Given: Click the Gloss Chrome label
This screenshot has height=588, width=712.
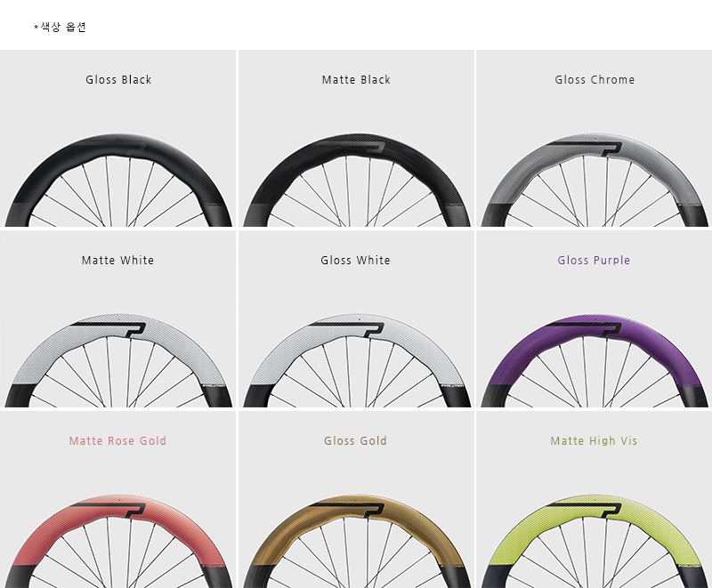Looking at the screenshot, I should tap(595, 80).
